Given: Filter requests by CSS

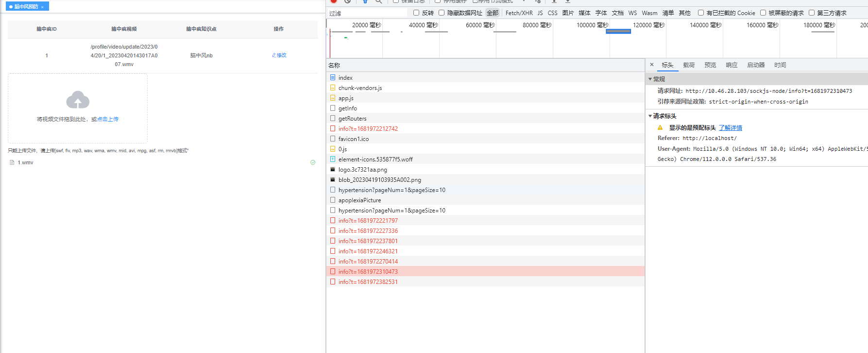Looking at the screenshot, I should 553,13.
